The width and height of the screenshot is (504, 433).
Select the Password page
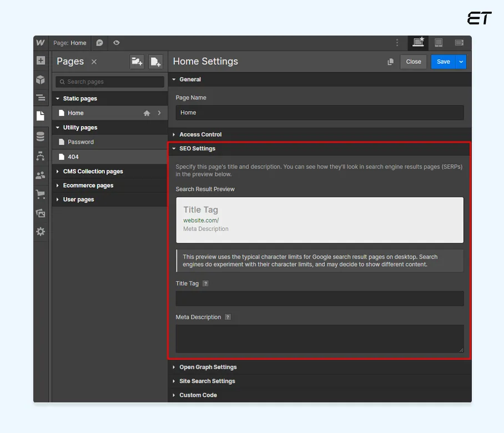(x=110, y=142)
